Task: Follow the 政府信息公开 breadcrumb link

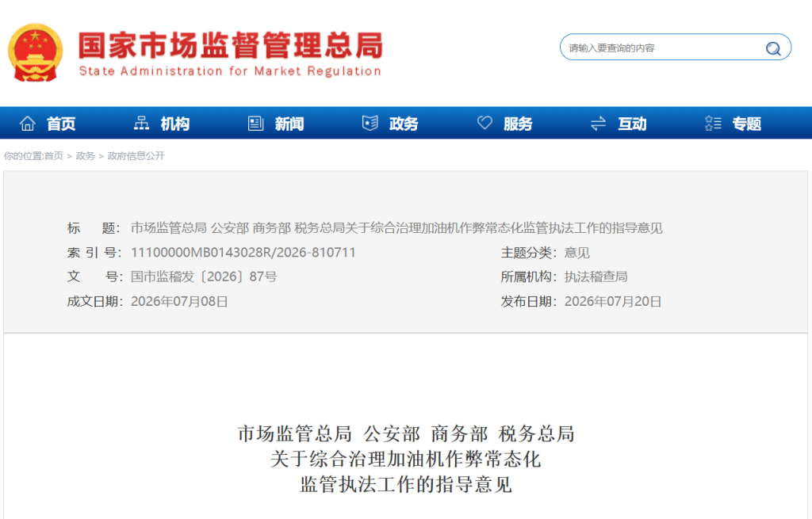Action: pyautogui.click(x=136, y=156)
